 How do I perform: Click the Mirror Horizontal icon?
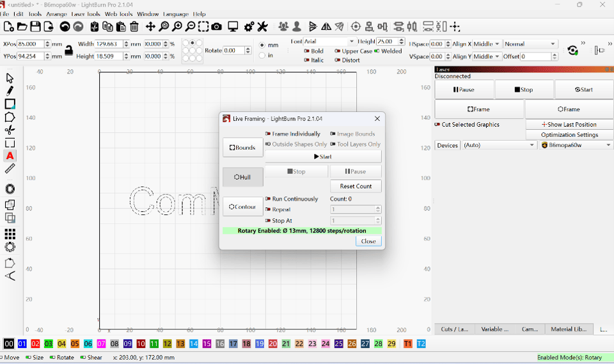pos(326,27)
